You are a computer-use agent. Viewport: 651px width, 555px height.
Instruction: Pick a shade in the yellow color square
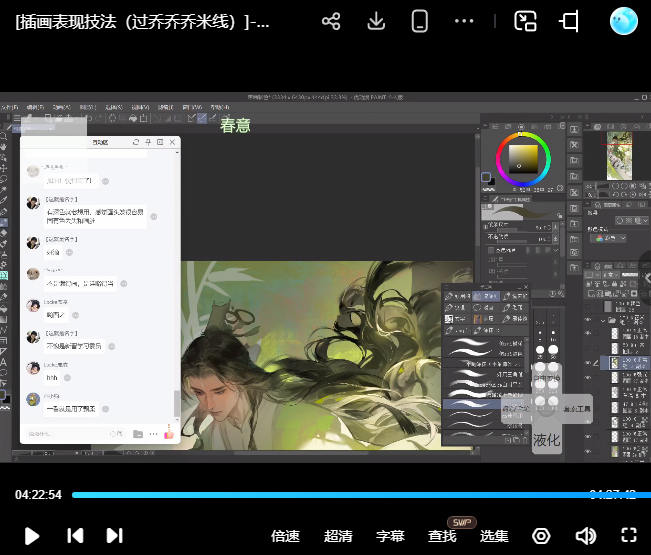(x=523, y=159)
